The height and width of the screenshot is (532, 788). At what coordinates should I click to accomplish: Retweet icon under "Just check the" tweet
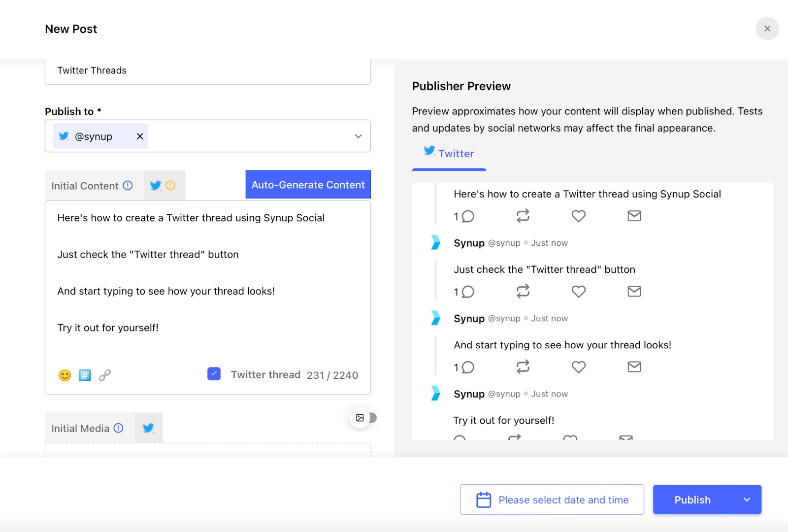click(523, 291)
